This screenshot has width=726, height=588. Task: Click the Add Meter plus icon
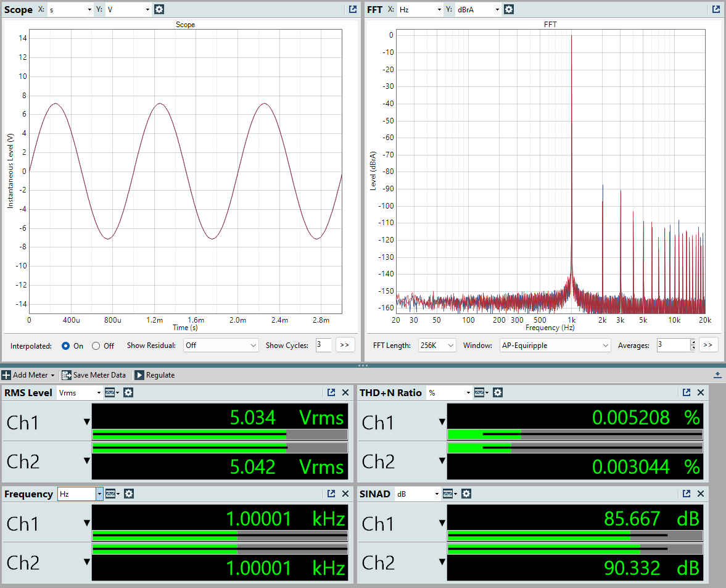(6, 375)
